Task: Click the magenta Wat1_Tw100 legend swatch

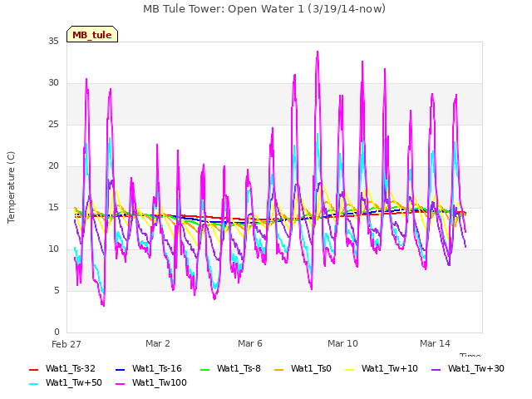Action: [x=120, y=384]
